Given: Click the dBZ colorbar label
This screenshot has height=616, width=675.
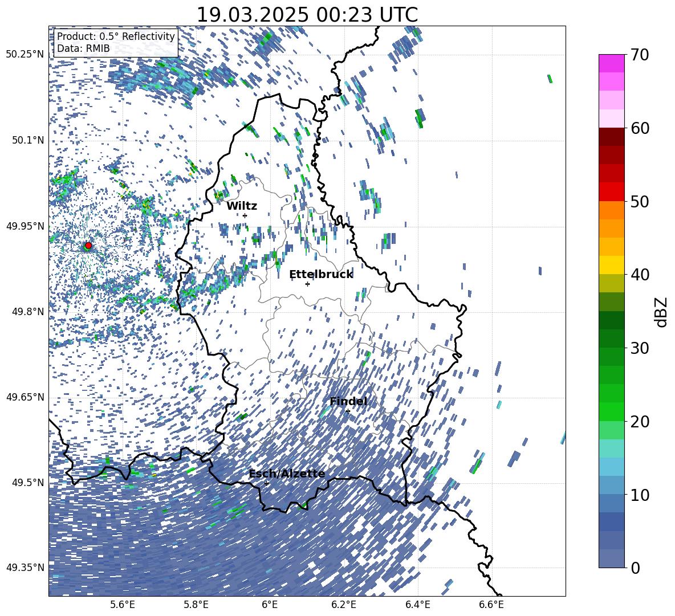Looking at the screenshot, I should 662,312.
